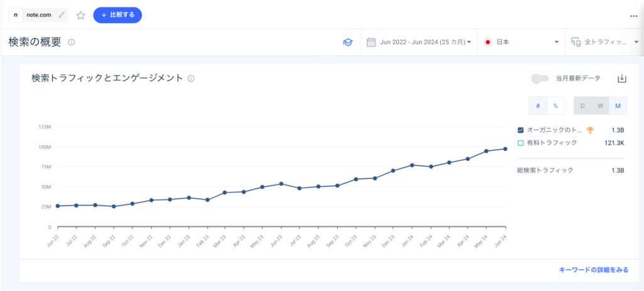This screenshot has height=291, width=644.
Task: Click the trophy icon next to organic traffic
Action: point(590,130)
